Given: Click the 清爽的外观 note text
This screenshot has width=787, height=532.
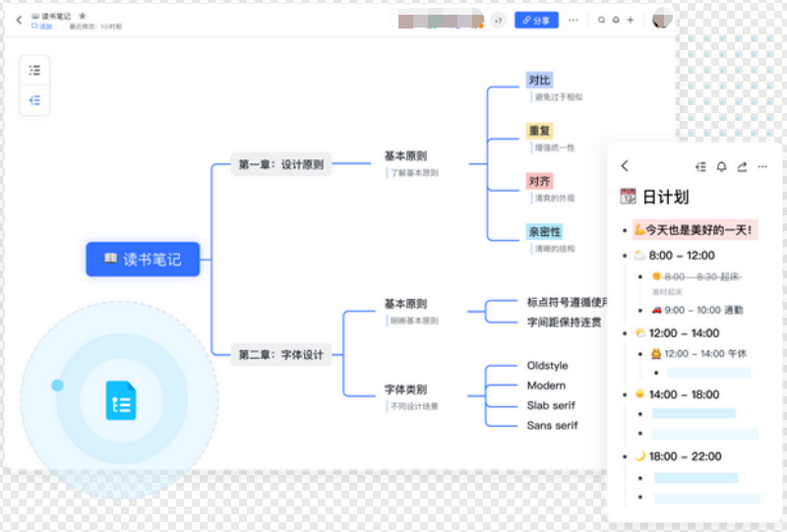Looking at the screenshot, I should (555, 199).
